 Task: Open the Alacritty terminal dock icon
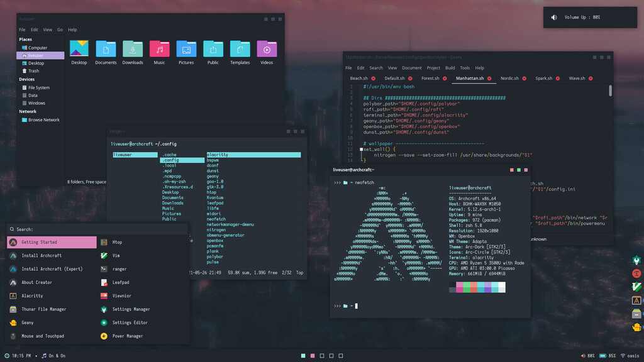[637, 300]
